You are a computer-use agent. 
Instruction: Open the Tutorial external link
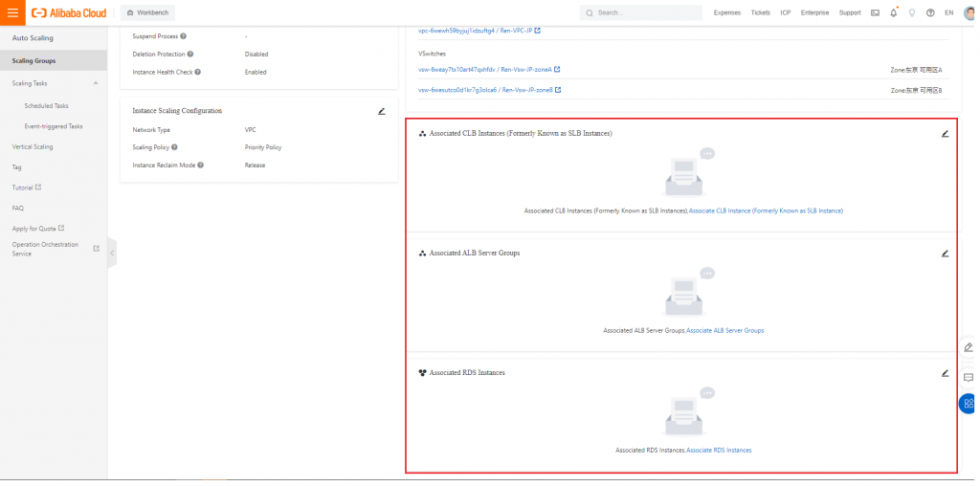pyautogui.click(x=27, y=188)
